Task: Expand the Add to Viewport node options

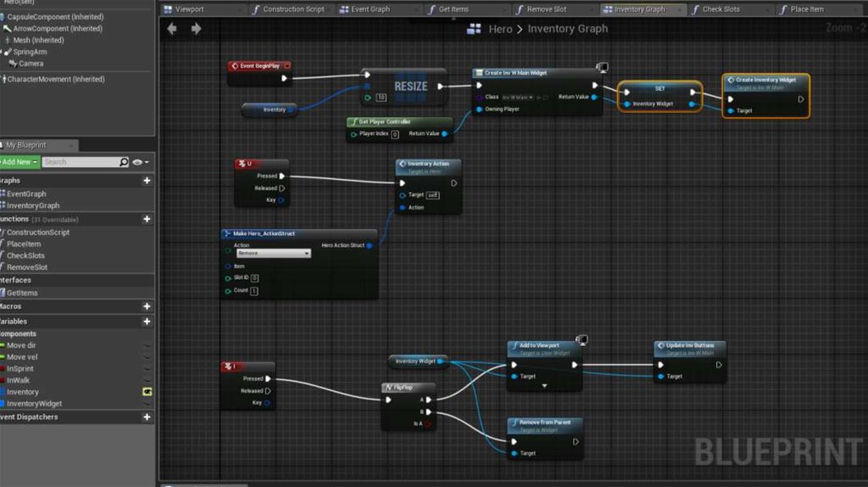Action: pyautogui.click(x=544, y=386)
